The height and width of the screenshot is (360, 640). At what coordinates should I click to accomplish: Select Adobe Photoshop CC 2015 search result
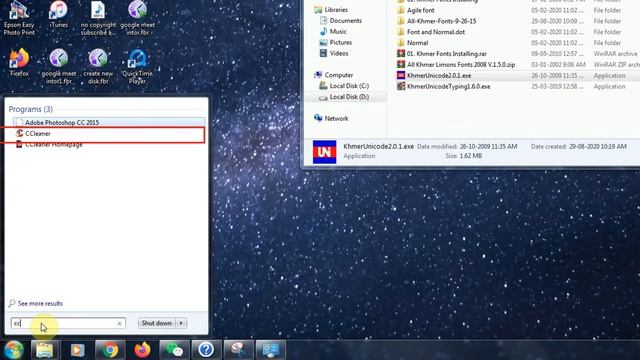click(x=109, y=122)
